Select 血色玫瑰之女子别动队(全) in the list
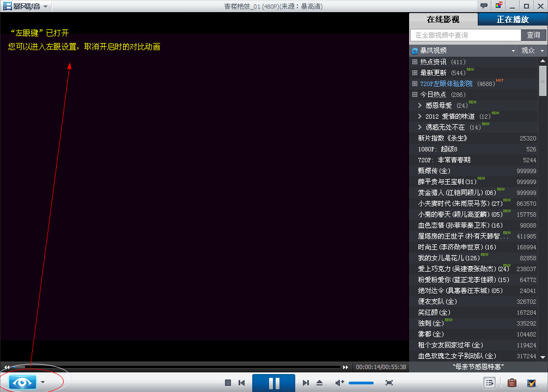The image size is (548, 392). pos(474,356)
